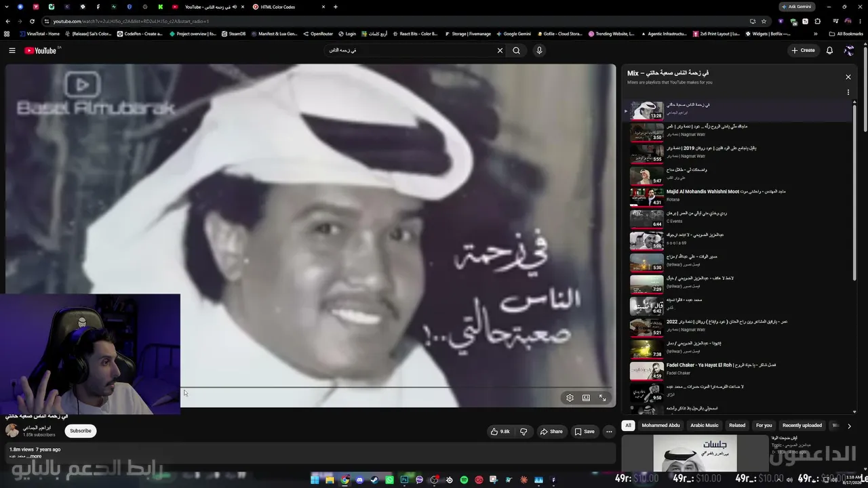Open the YouTube guide hamburger menu
Screen dimensions: 868x488
(12, 50)
